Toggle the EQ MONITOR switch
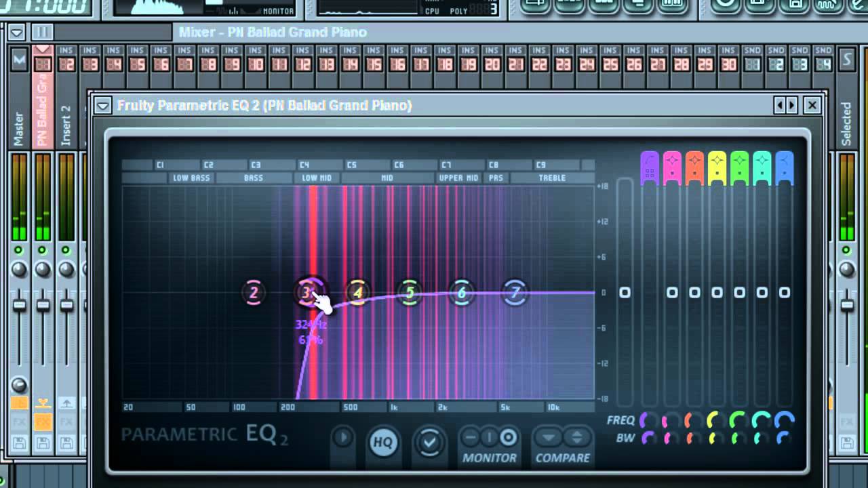Screen dimensions: 868x488 coord(489,437)
